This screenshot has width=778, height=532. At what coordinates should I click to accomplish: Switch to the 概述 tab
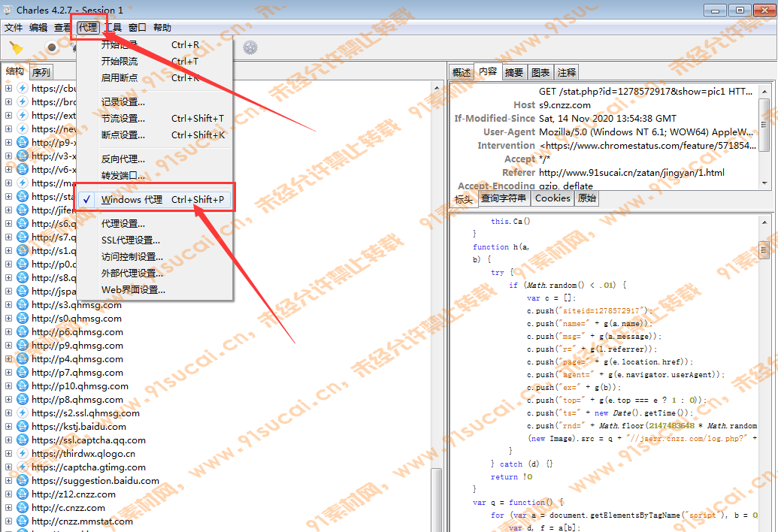[462, 72]
